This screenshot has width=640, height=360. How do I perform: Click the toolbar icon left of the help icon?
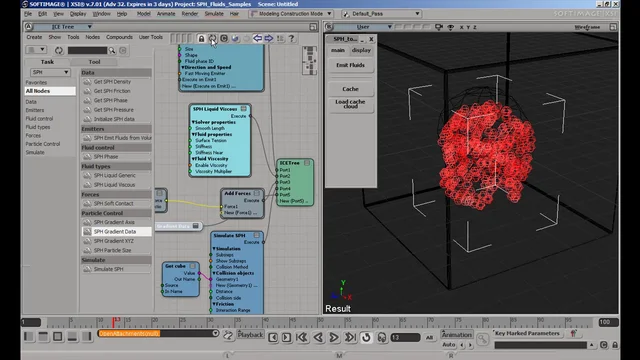pos(280,38)
